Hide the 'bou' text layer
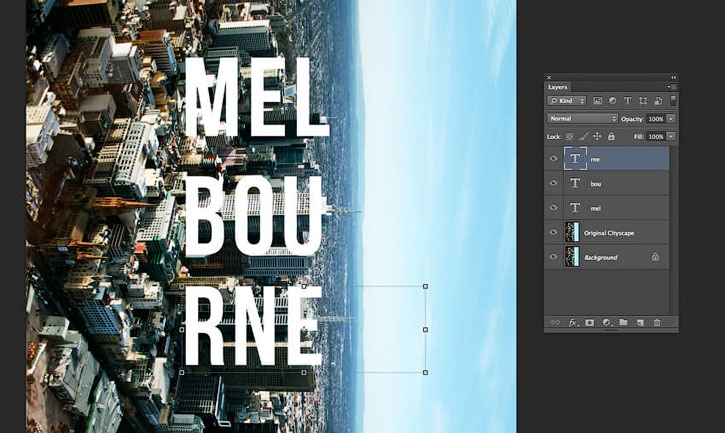 pyautogui.click(x=553, y=183)
